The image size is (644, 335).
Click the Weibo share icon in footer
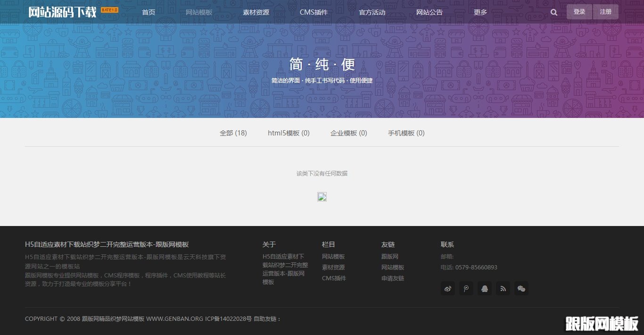pos(447,288)
